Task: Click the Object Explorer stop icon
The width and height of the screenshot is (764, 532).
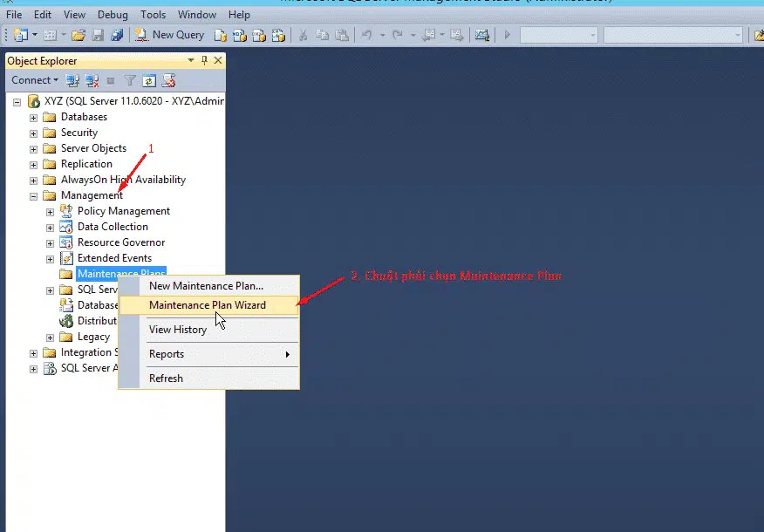Action: (111, 81)
